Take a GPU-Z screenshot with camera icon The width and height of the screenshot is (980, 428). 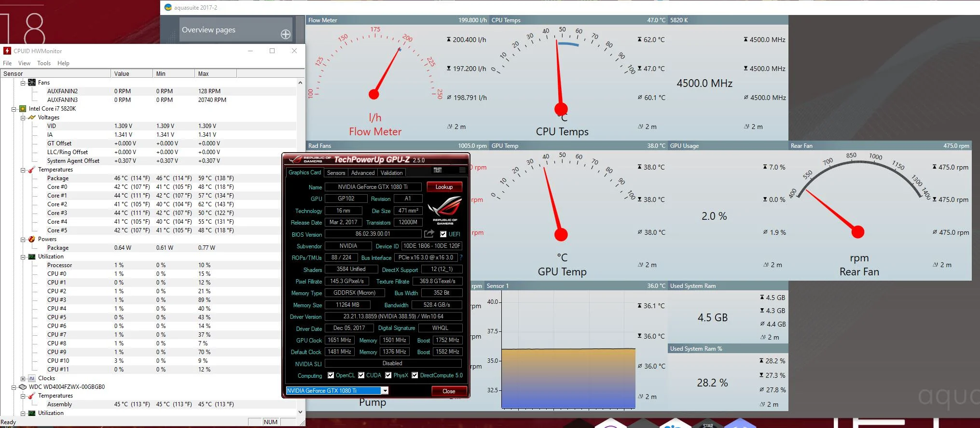click(438, 170)
